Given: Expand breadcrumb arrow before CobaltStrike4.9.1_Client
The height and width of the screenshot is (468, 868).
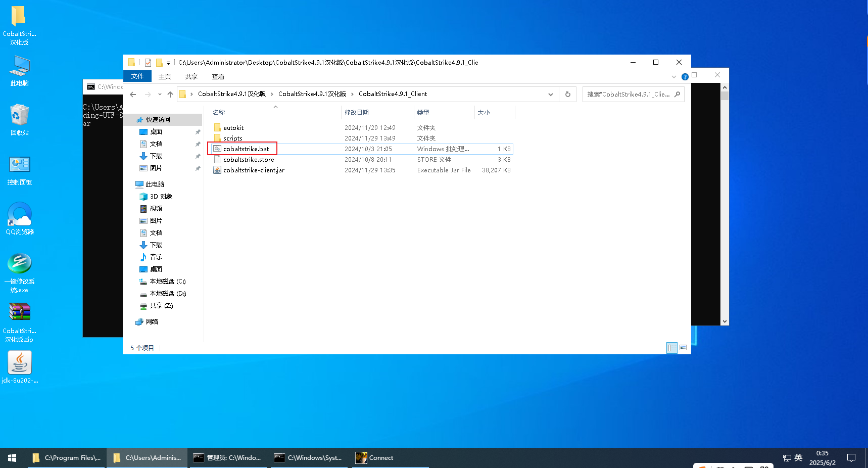Looking at the screenshot, I should click(353, 94).
